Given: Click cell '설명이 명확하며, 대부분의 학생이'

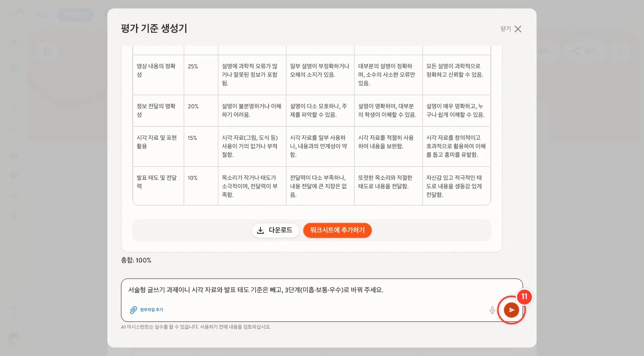Looking at the screenshot, I should pos(388,111).
